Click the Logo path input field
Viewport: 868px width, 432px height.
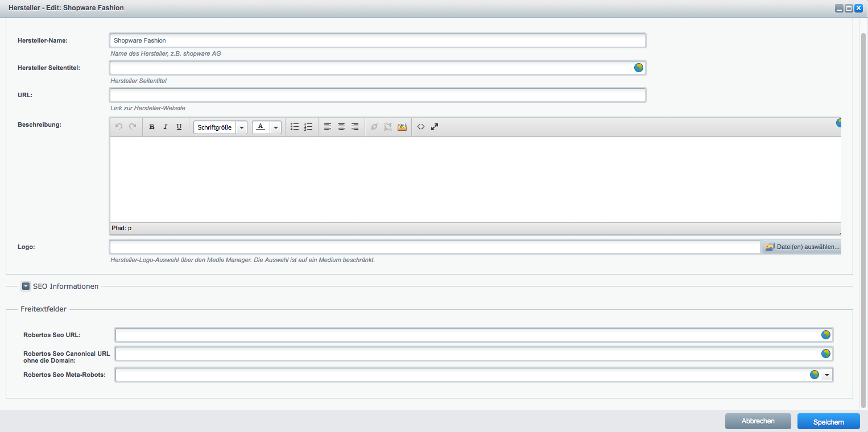pyautogui.click(x=435, y=247)
